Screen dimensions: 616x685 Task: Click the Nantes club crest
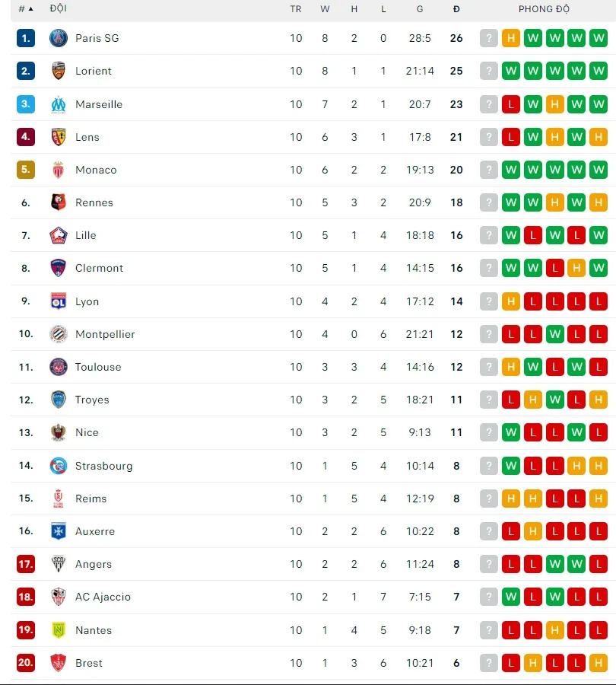(59, 630)
